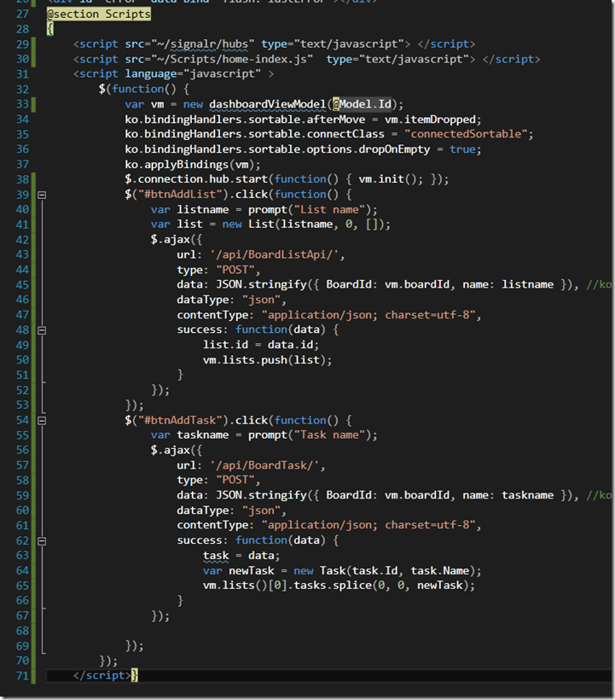Image resolution: width=615 pixels, height=700 pixels.
Task: Click the "json" dataType on line 46
Action: tap(261, 300)
